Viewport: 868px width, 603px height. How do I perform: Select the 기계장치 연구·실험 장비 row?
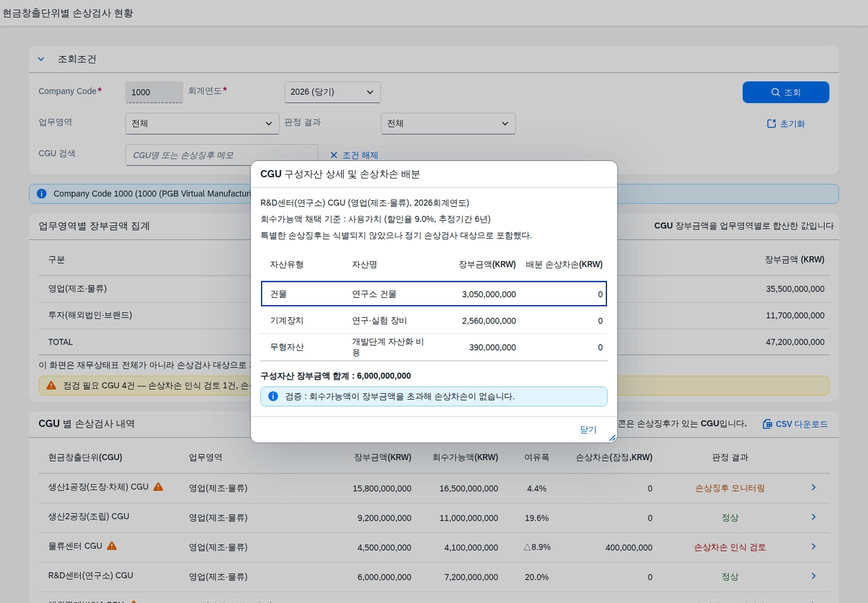click(434, 320)
